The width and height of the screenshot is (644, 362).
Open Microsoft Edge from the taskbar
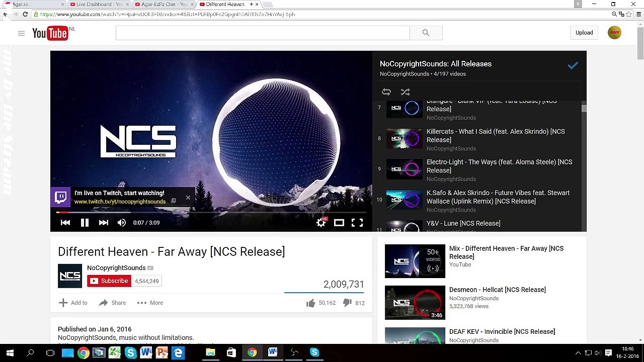[178, 352]
